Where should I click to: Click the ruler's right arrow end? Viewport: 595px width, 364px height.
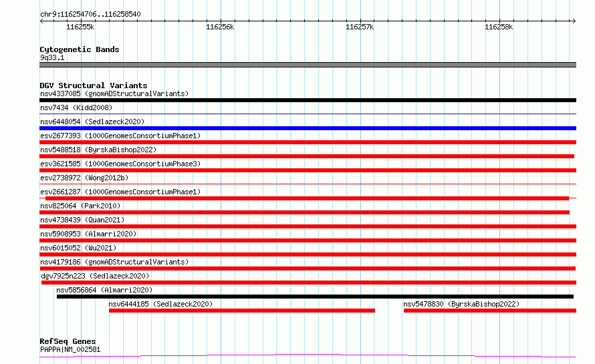(x=574, y=21)
